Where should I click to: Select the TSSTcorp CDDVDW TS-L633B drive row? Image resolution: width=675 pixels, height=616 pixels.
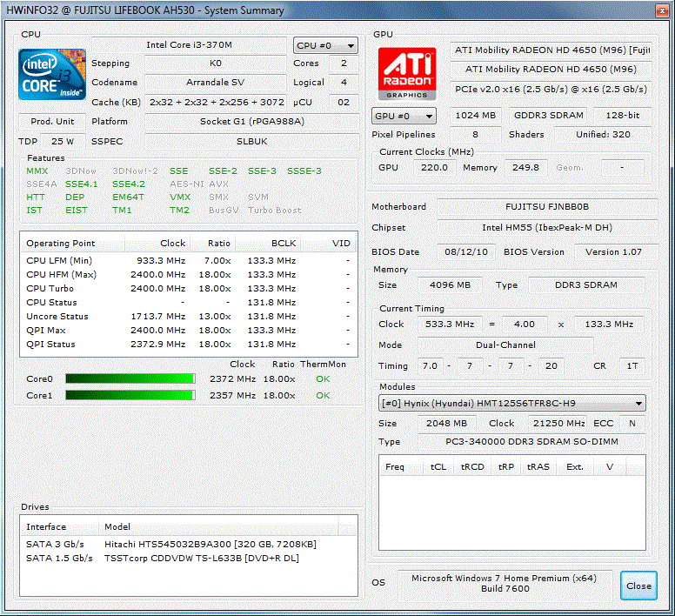click(189, 558)
